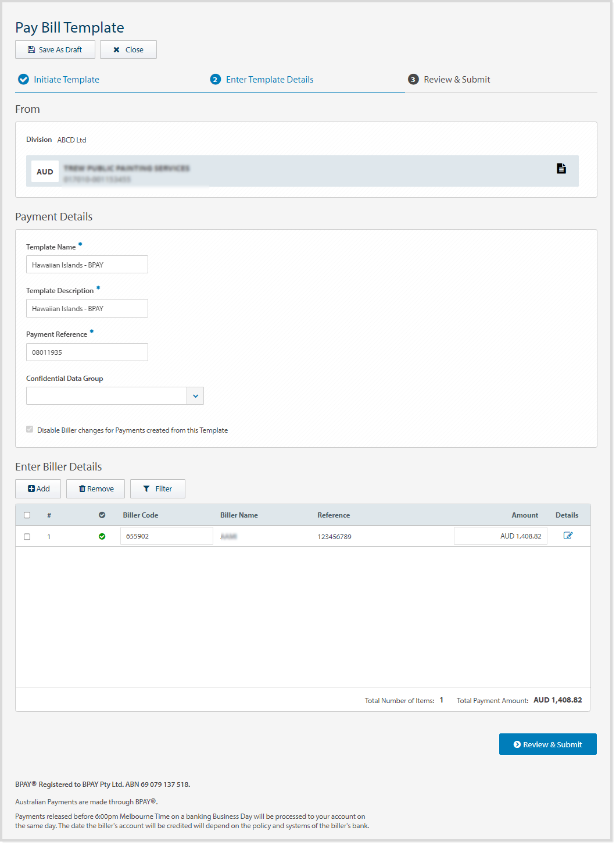This screenshot has height=845, width=616.
Task: Edit the Biller Code field 655902
Action: pyautogui.click(x=166, y=536)
